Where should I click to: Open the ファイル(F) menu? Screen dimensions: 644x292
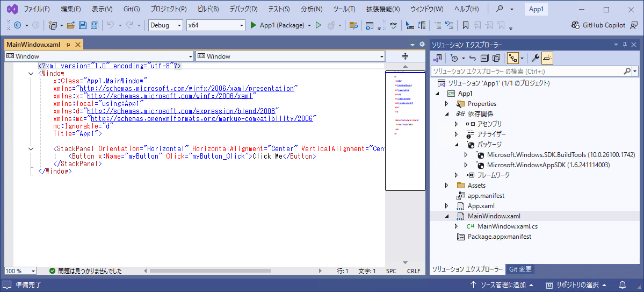37,9
